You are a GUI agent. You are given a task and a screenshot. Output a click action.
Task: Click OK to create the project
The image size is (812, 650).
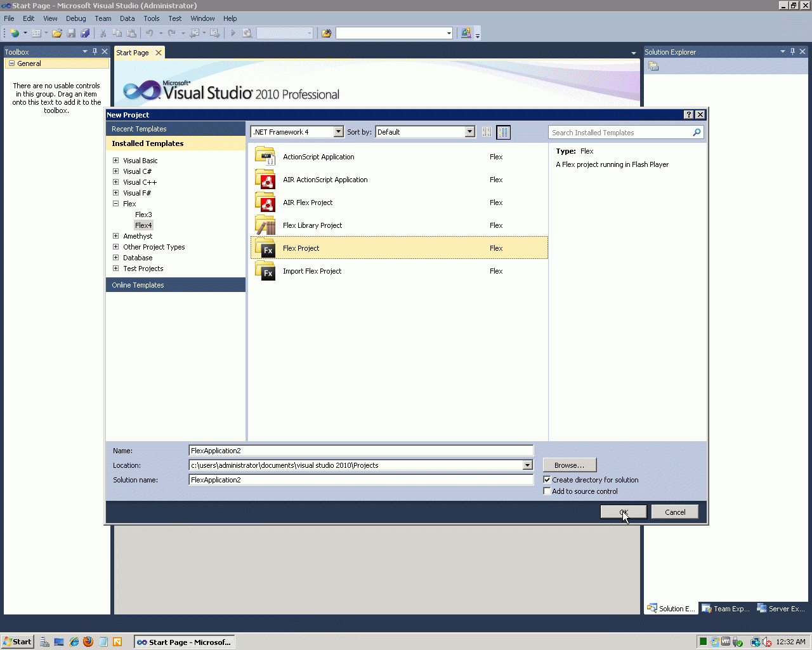pos(624,512)
